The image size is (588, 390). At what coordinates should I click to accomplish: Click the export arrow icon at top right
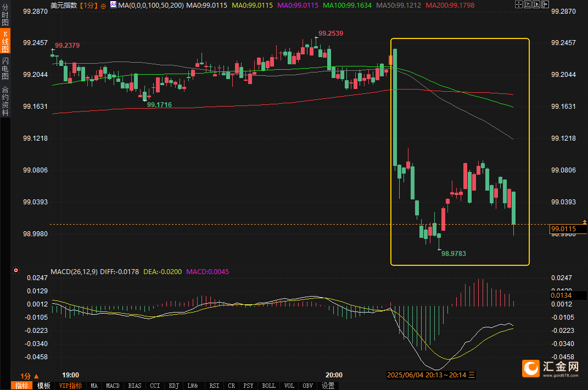pyautogui.click(x=545, y=4)
